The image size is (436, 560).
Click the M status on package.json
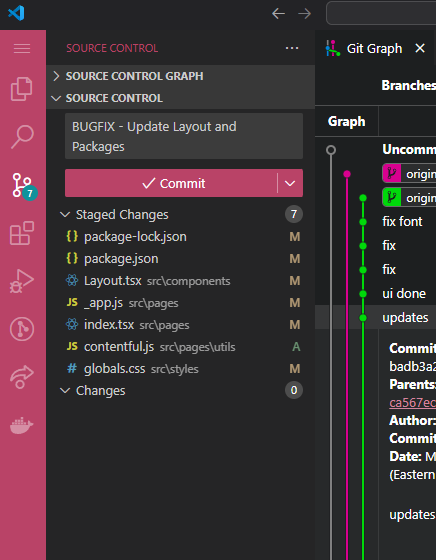tap(295, 259)
